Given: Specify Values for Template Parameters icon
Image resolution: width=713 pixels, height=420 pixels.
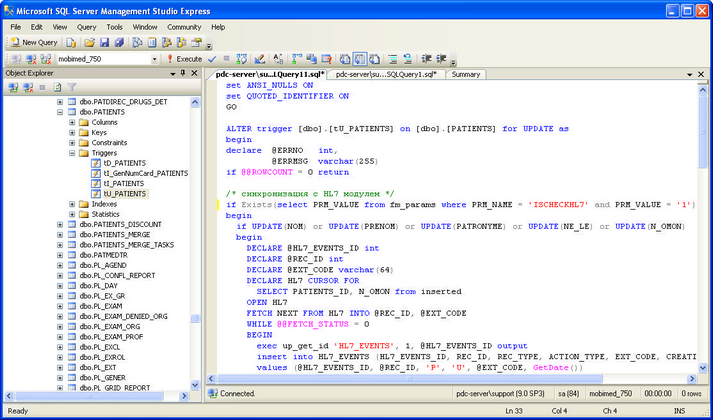Looking at the screenshot, I should (278, 59).
